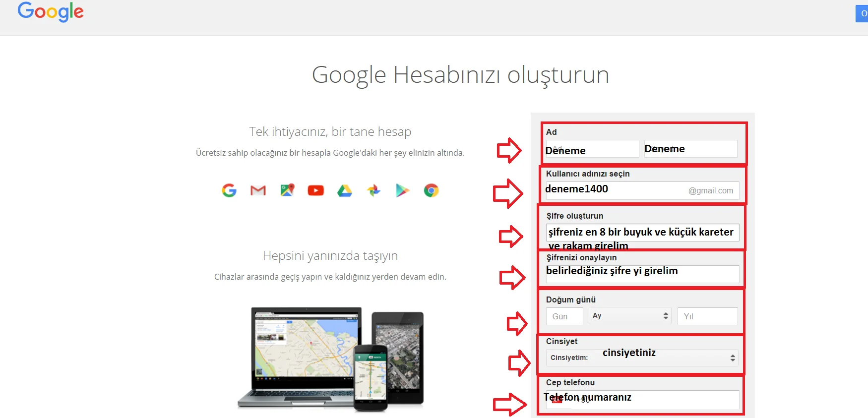Image resolution: width=868 pixels, height=418 pixels.
Task: Click the Şifre oluşturun password field
Action: (x=642, y=233)
